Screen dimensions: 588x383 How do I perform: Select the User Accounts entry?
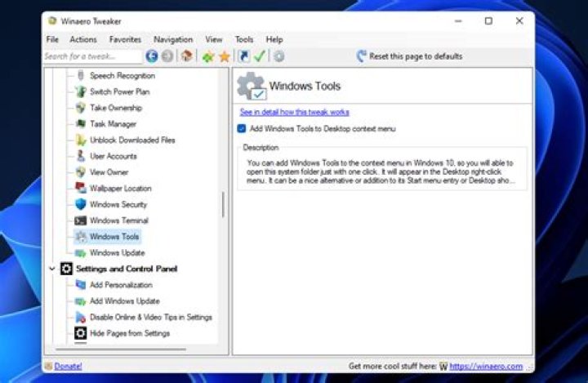(x=114, y=156)
